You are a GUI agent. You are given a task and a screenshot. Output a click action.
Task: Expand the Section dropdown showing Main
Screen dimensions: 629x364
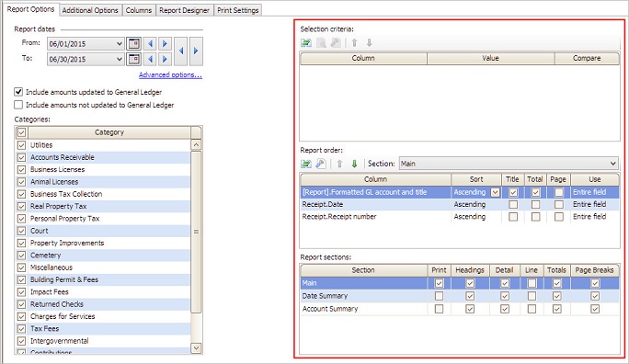[613, 164]
